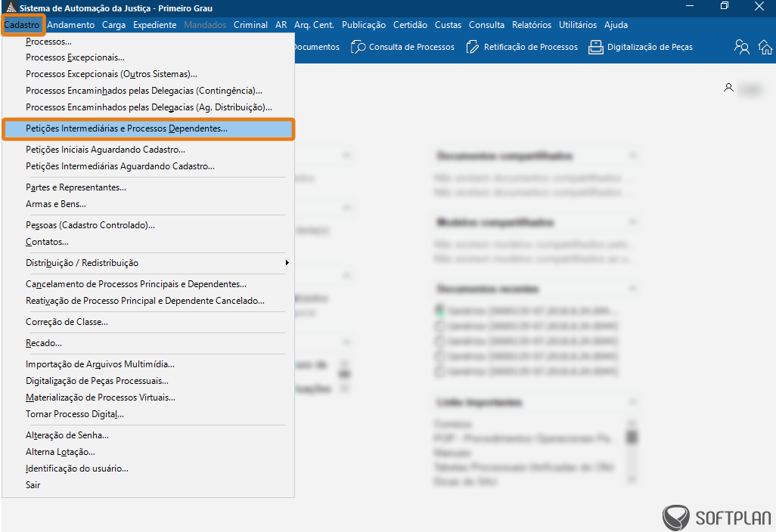Open the Expediente menu
The image size is (776, 532).
click(x=154, y=25)
